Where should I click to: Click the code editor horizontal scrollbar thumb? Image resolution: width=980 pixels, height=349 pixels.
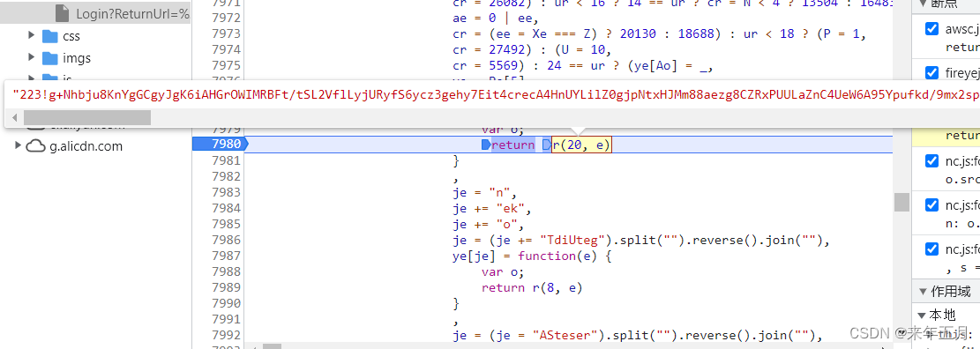coord(272,345)
